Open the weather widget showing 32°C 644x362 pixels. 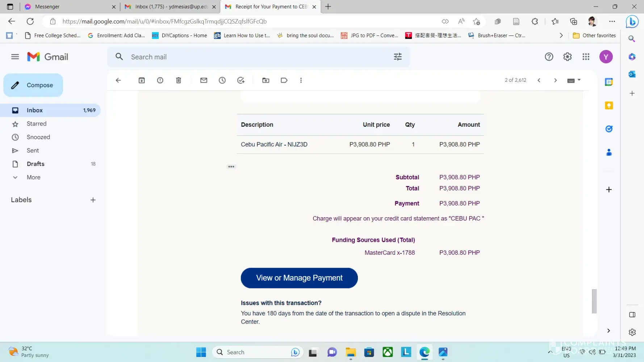pyautogui.click(x=29, y=352)
